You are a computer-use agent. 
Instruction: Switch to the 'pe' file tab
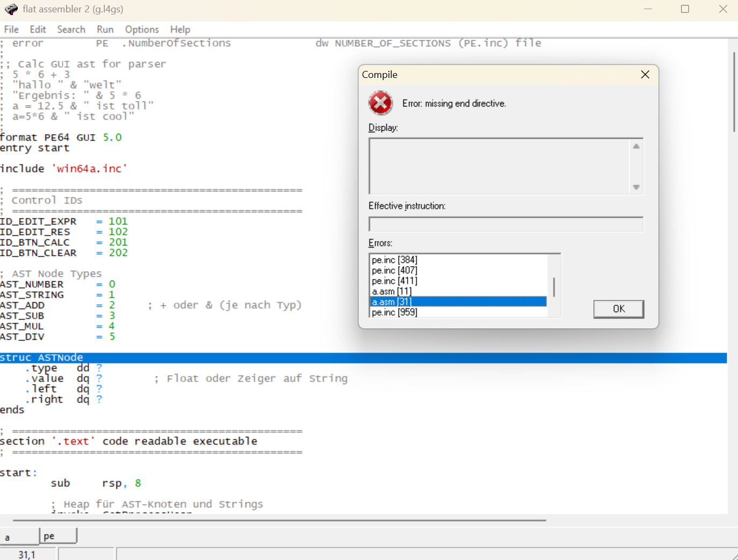coord(58,536)
